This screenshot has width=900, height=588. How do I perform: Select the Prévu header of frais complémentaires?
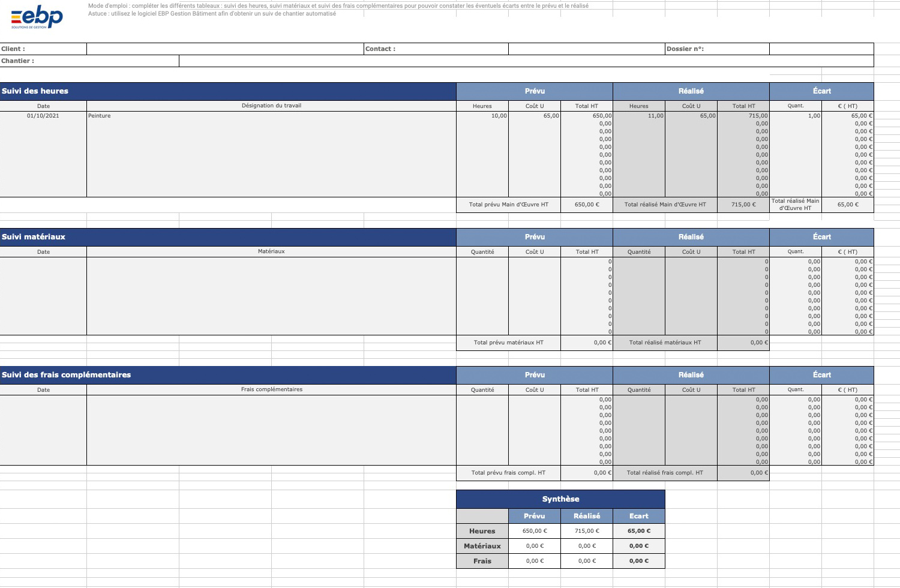[x=535, y=375]
